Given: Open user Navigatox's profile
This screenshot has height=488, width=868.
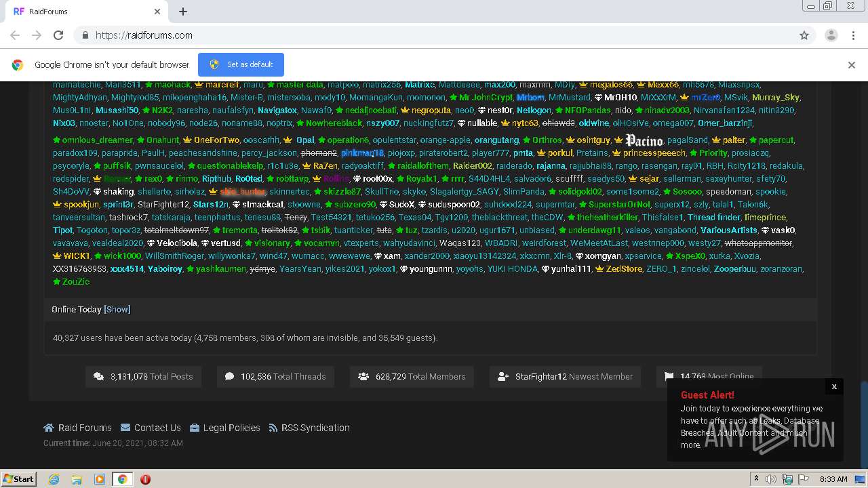Looking at the screenshot, I should tap(277, 110).
